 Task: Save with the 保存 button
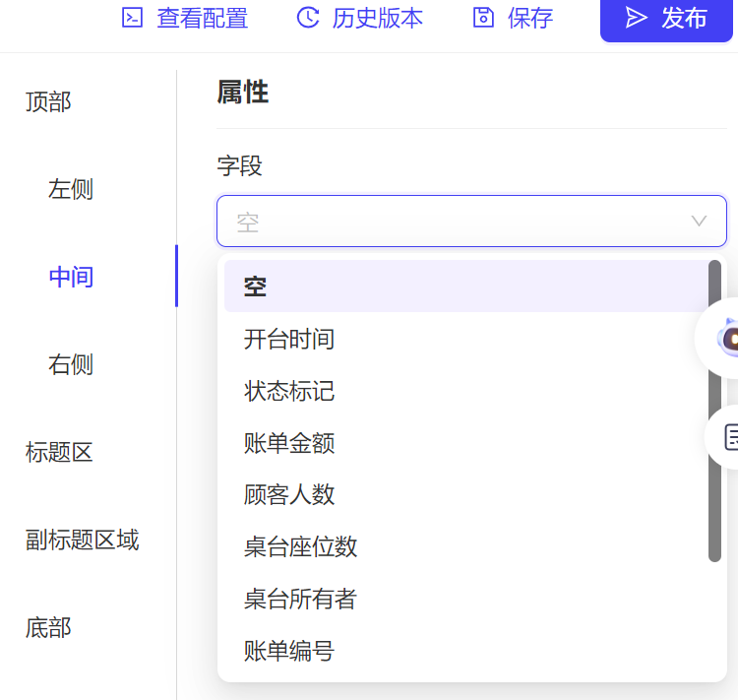513,18
